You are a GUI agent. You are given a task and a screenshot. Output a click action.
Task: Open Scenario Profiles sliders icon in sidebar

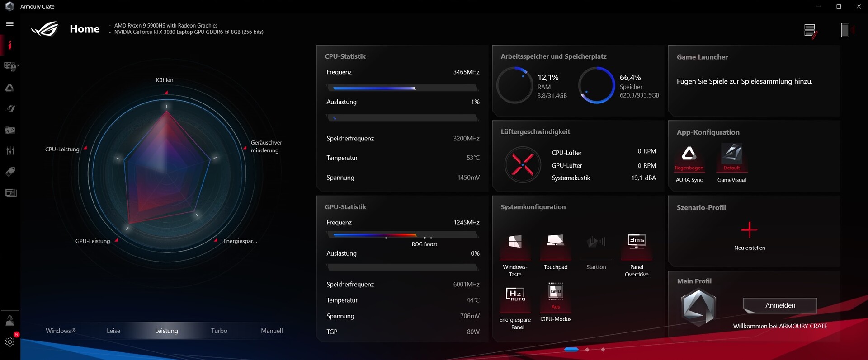(10, 151)
